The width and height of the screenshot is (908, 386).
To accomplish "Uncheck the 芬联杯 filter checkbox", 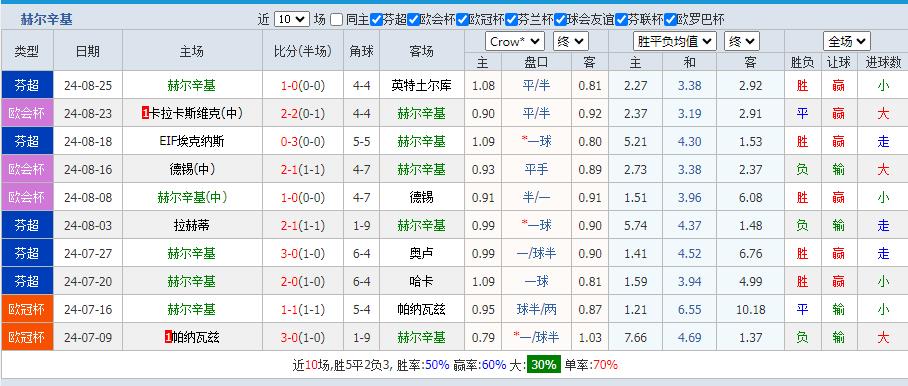I will (621, 20).
